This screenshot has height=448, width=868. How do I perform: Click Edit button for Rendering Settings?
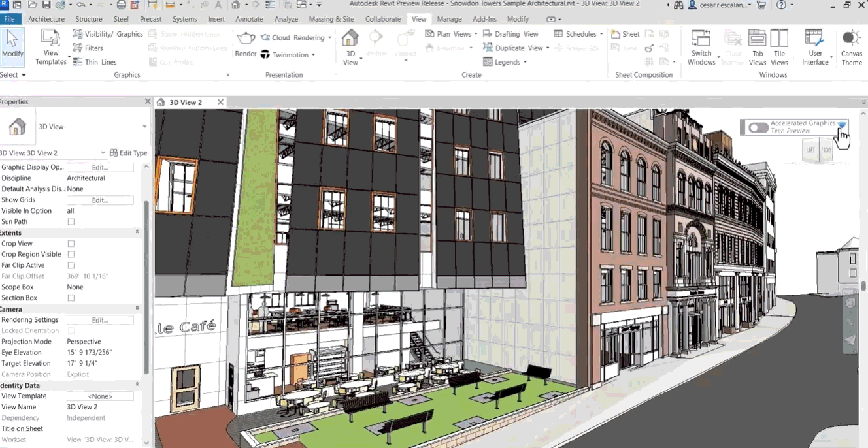coord(100,320)
